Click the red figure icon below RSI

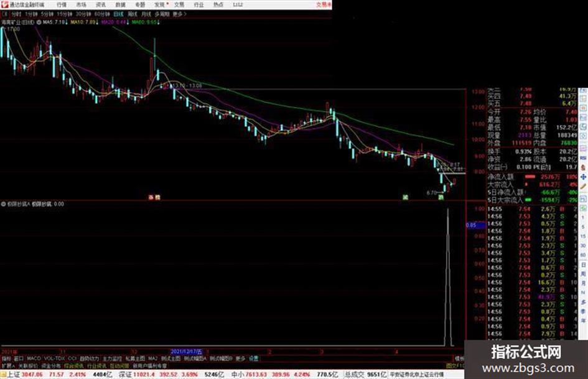pyautogui.click(x=583, y=167)
